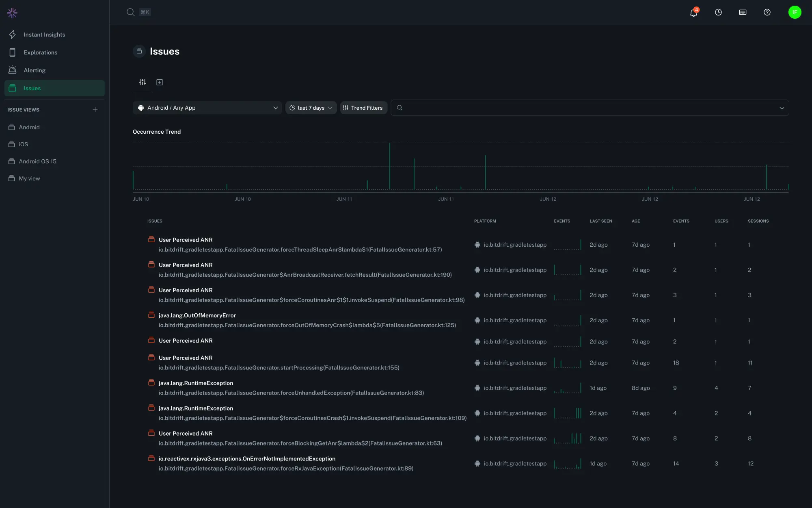The height and width of the screenshot is (508, 812).
Task: Click the recent history clock icon
Action: [718, 13]
